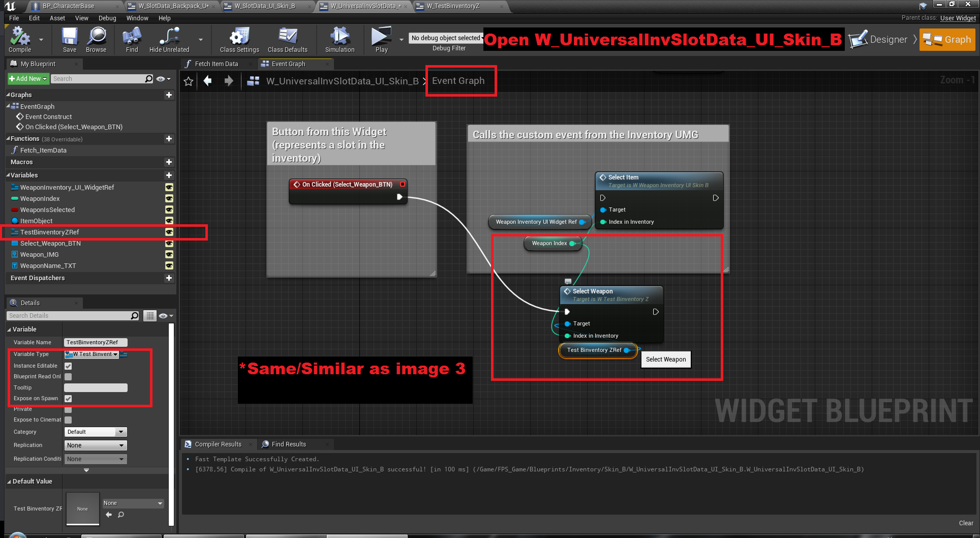The width and height of the screenshot is (980, 538).
Task: Open the Category dropdown set to Default
Action: pyautogui.click(x=96, y=432)
